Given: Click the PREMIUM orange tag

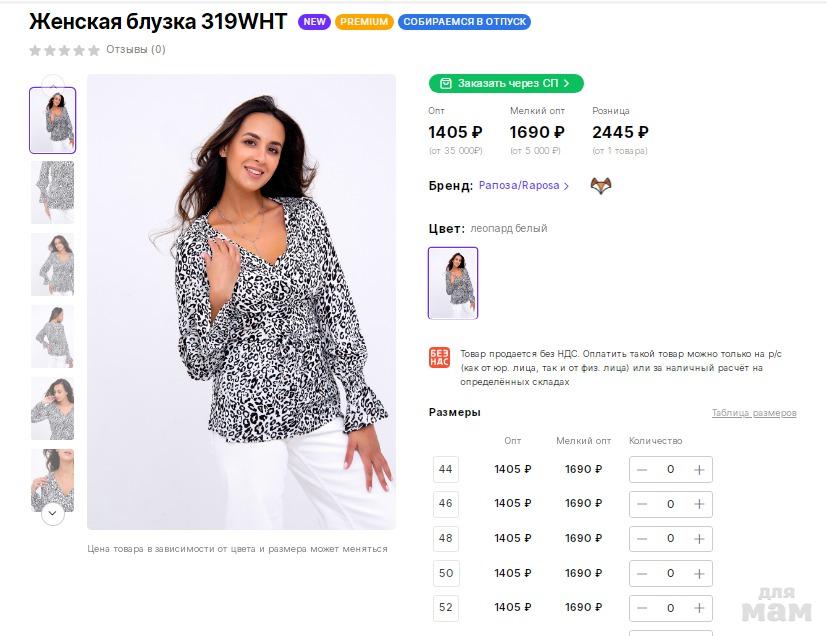Looking at the screenshot, I should (364, 22).
